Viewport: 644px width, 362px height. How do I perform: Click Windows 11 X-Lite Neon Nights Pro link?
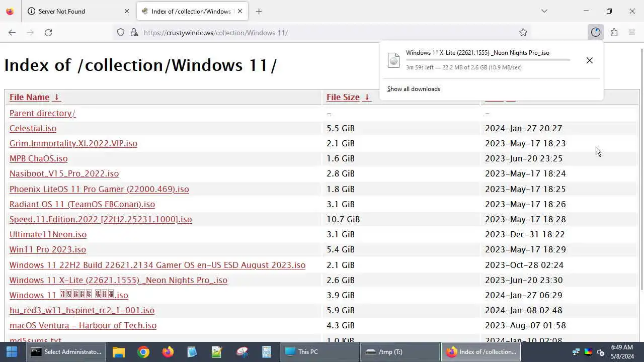coord(118,280)
